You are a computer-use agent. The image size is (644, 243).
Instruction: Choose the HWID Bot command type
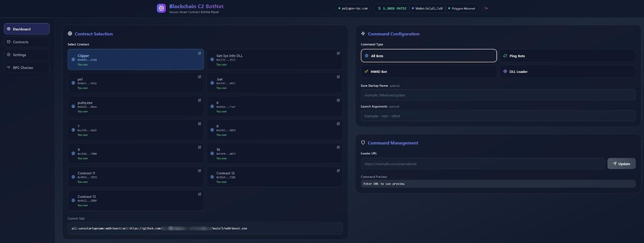pos(428,72)
